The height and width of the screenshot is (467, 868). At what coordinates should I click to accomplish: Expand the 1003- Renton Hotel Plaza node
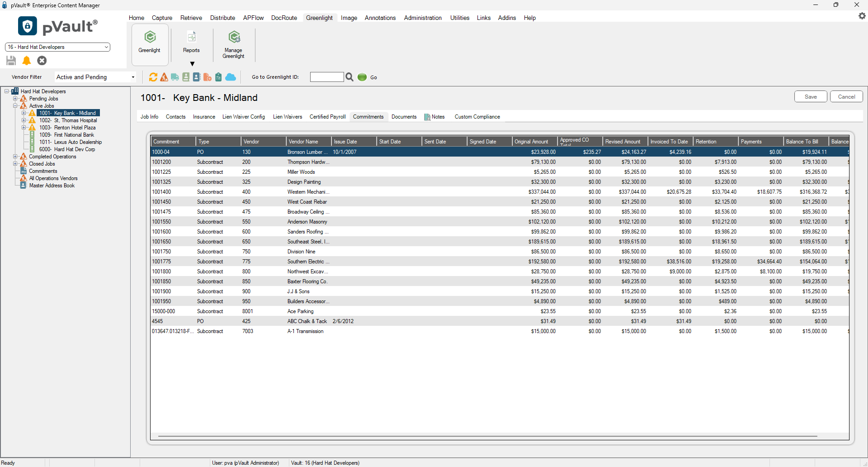[24, 128]
